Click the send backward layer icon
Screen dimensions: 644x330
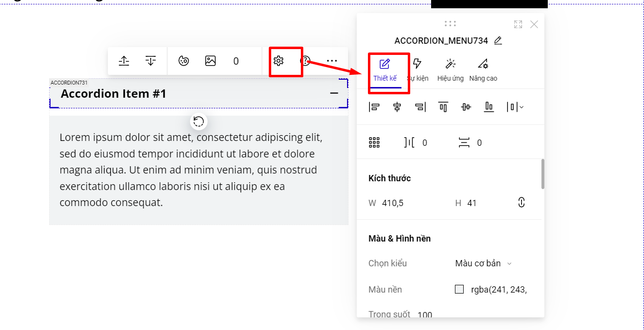click(151, 61)
